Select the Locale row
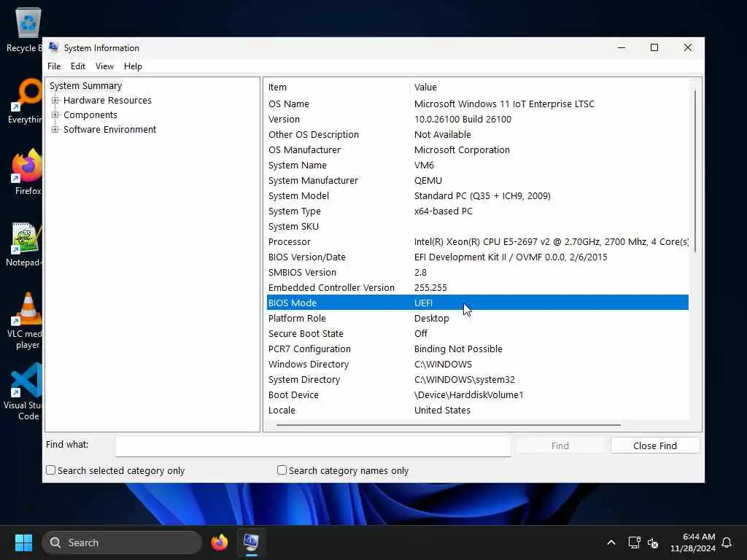Viewport: 747px width, 560px height. click(x=478, y=410)
